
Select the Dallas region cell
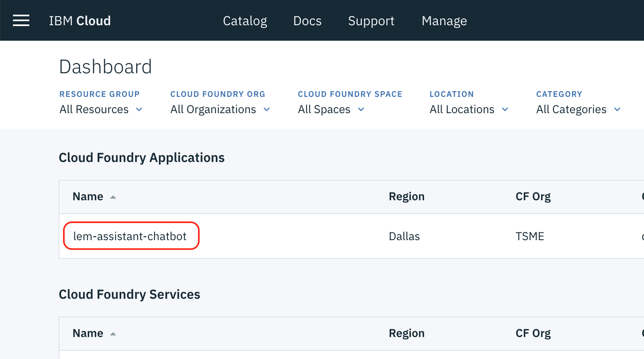point(404,236)
